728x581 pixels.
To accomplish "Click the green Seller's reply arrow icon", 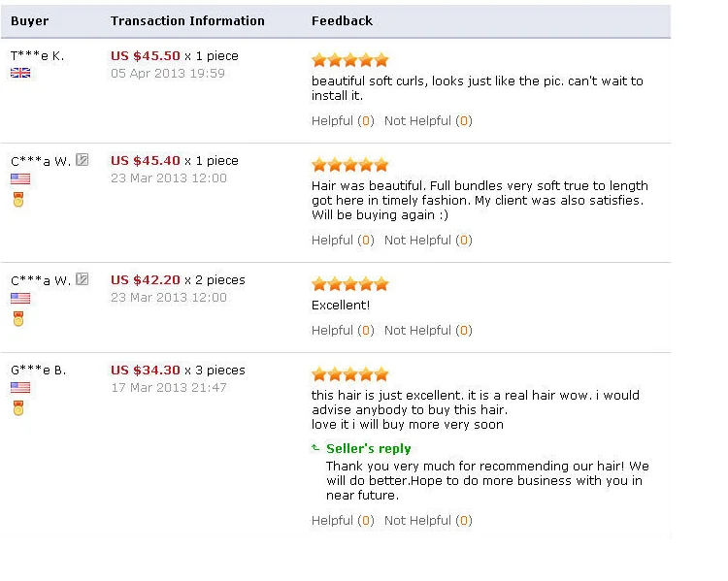I will coord(315,448).
